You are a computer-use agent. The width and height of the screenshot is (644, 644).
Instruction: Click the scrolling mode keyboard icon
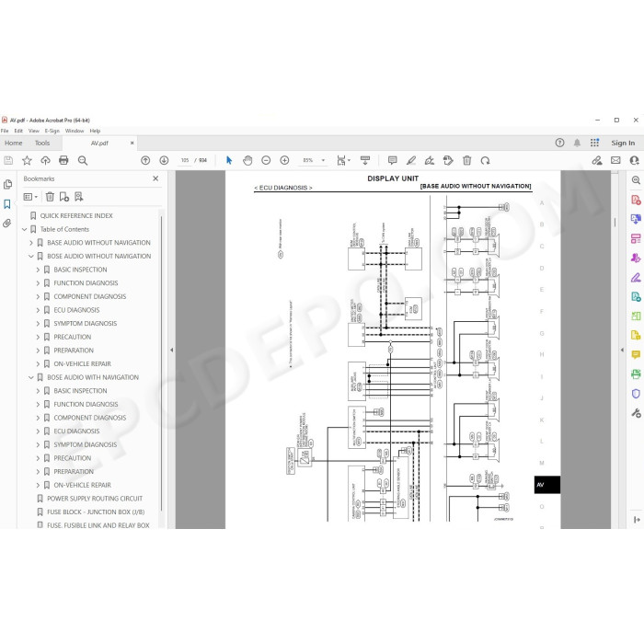coord(365,161)
